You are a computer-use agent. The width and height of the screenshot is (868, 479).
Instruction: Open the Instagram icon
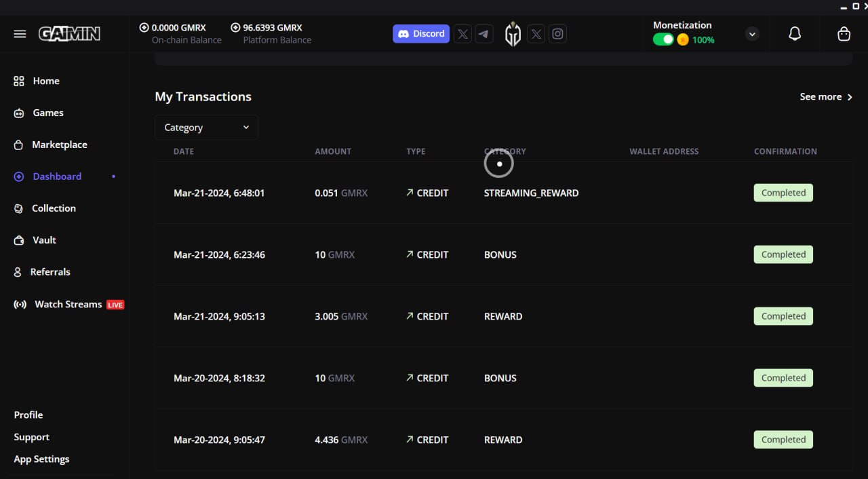[x=557, y=34]
